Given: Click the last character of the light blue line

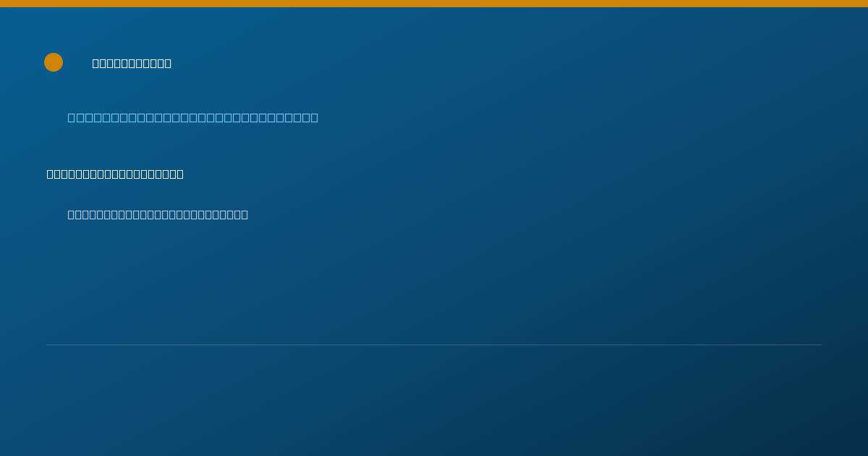Looking at the screenshot, I should click(314, 117).
